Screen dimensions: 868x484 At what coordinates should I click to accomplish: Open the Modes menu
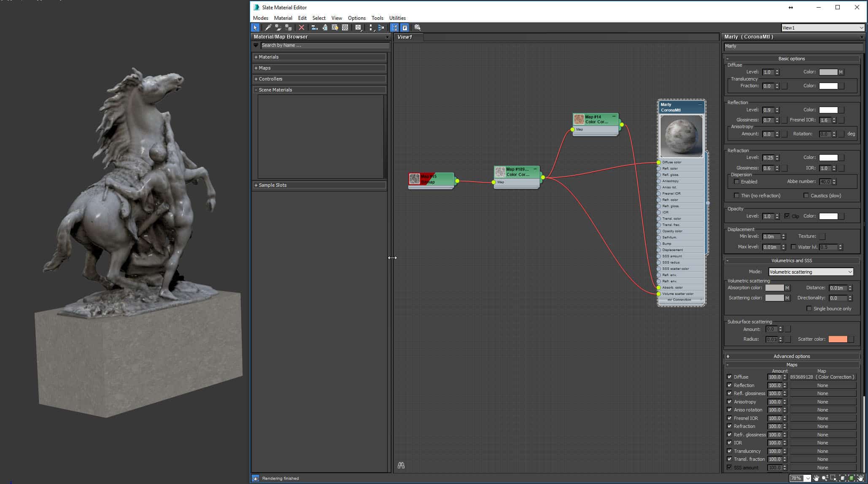pyautogui.click(x=260, y=18)
